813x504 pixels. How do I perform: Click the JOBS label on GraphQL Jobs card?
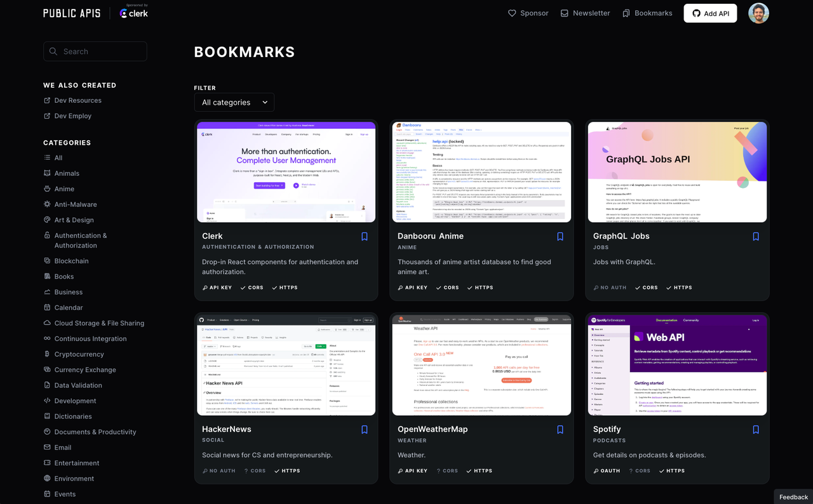point(601,248)
